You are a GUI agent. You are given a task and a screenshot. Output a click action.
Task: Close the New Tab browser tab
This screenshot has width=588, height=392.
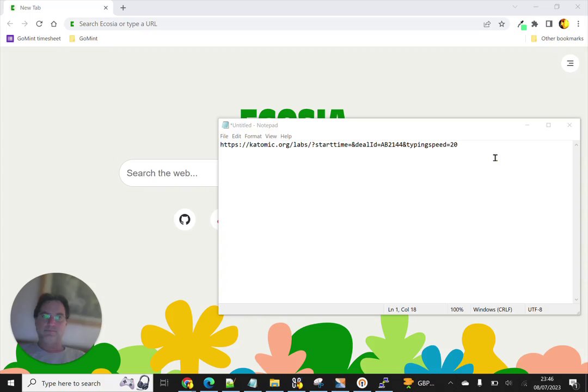pyautogui.click(x=106, y=8)
